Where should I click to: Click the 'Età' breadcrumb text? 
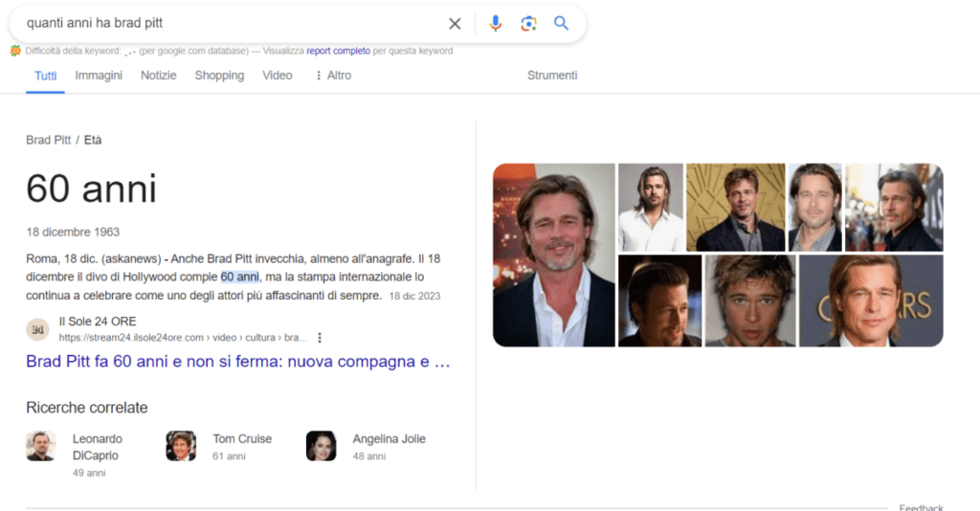point(93,140)
